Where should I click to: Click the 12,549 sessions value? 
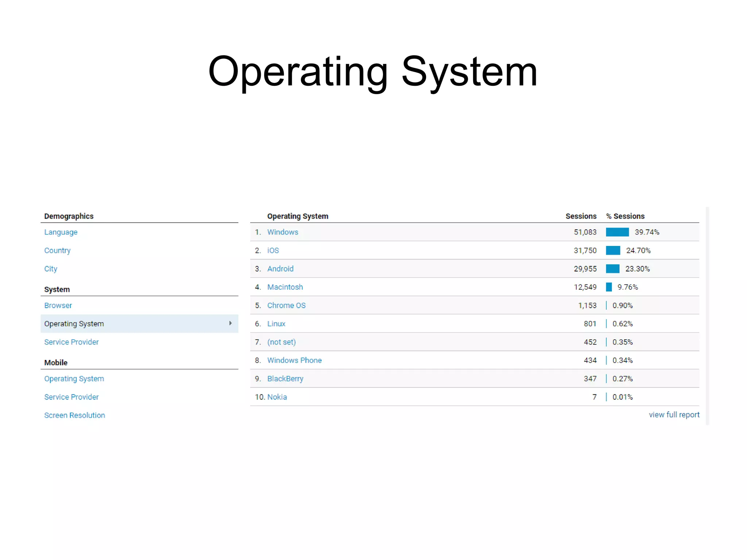point(585,287)
